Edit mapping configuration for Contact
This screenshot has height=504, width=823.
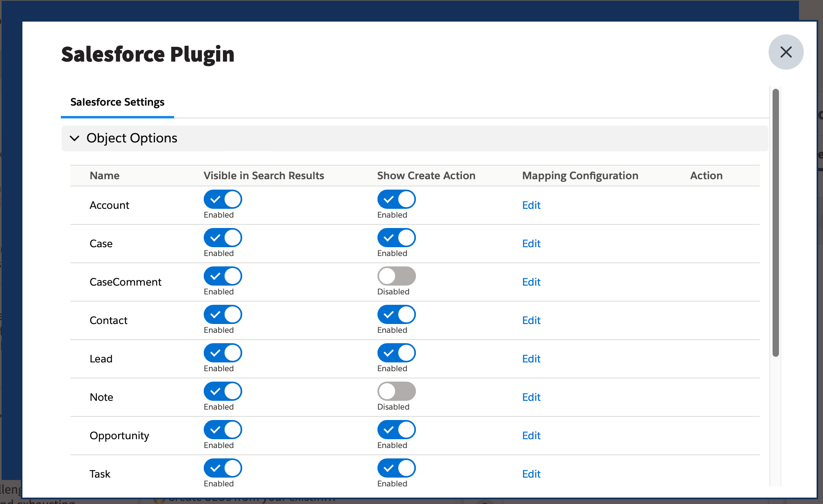531,320
